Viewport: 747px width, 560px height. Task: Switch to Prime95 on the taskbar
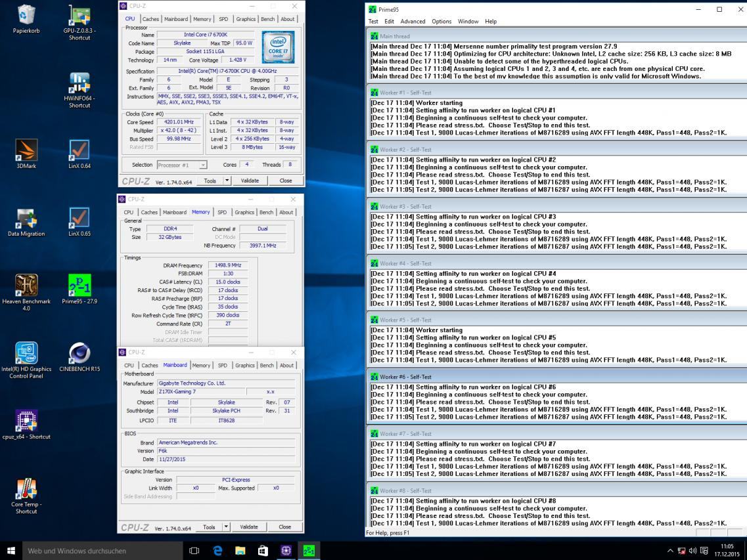[x=309, y=550]
